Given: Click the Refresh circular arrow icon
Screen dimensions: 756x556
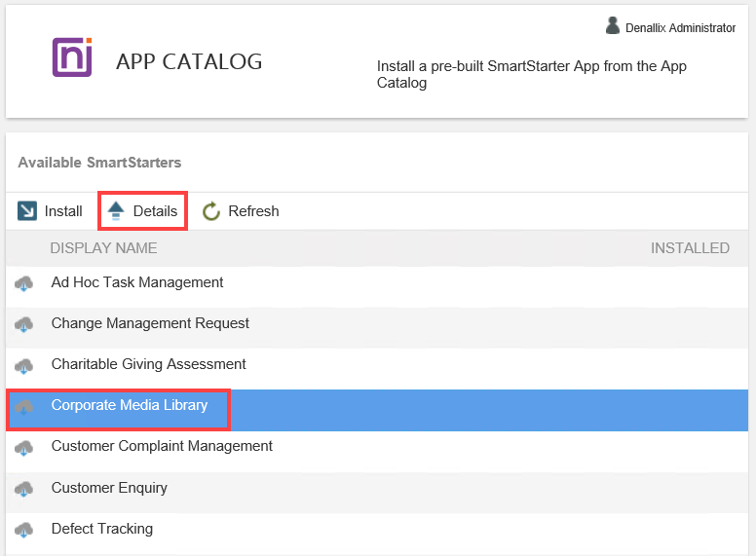Looking at the screenshot, I should click(211, 211).
